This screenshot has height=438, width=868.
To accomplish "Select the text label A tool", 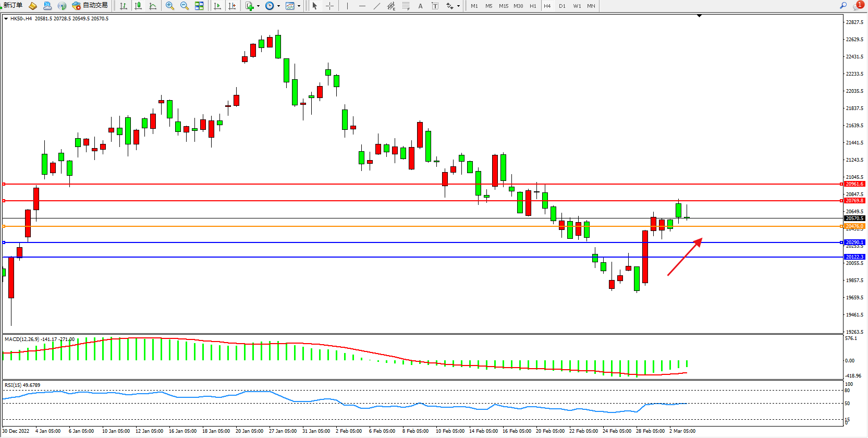I will [x=420, y=6].
